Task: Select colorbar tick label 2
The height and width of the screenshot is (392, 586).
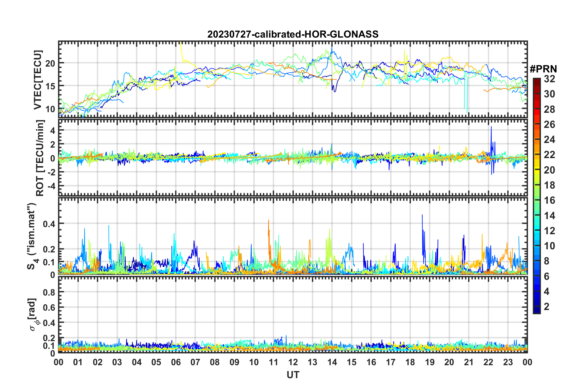Action: [x=547, y=307]
